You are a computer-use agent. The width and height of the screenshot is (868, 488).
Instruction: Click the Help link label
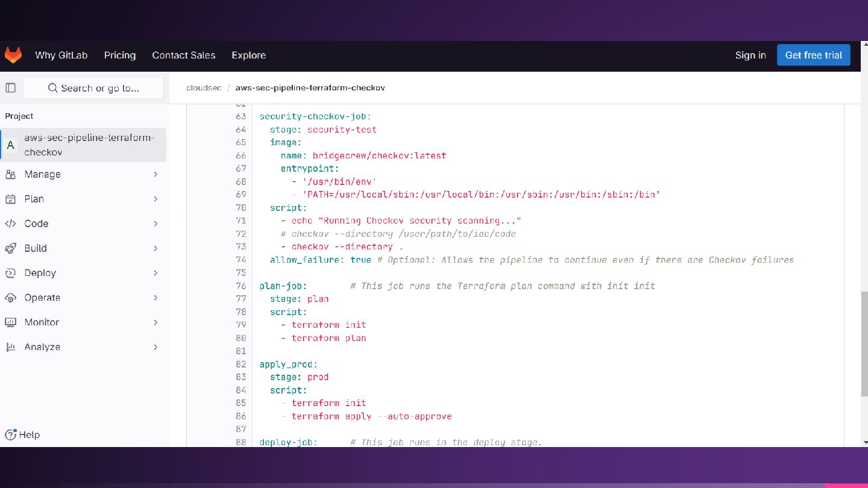tap(30, 434)
